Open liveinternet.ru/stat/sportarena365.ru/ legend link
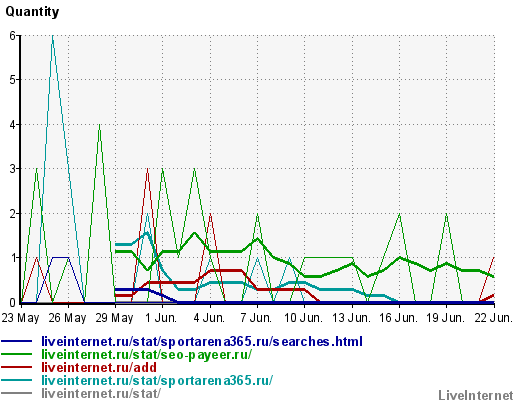The height and width of the screenshot is (405, 520). click(x=157, y=381)
